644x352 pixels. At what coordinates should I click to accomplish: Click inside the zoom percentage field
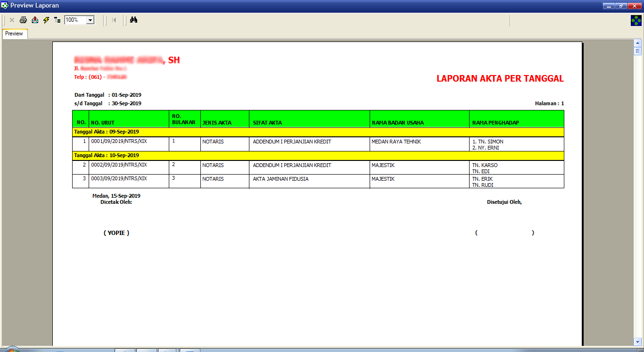(x=75, y=20)
